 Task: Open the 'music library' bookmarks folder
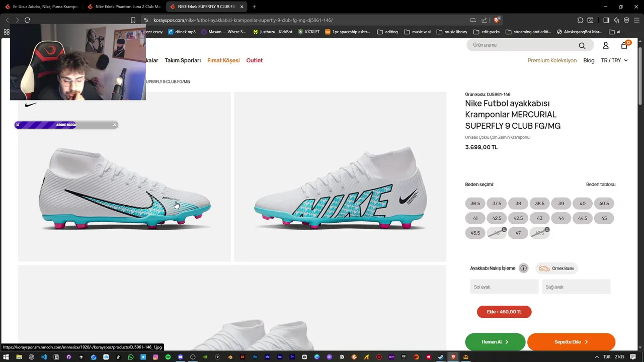coord(452,32)
